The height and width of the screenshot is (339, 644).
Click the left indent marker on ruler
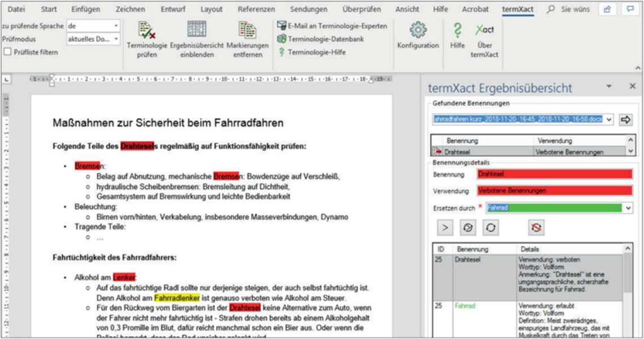(x=52, y=80)
